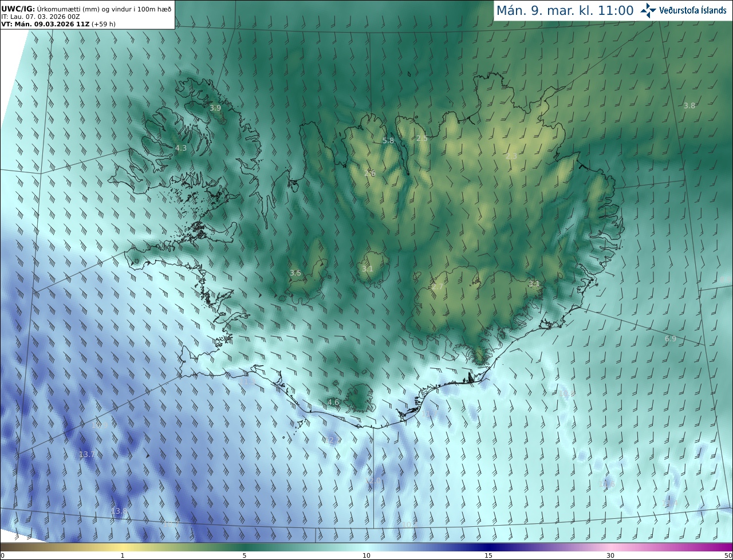This screenshot has width=733, height=560.
Task: Click the '15' tick on the color scale
Action: tap(488, 555)
